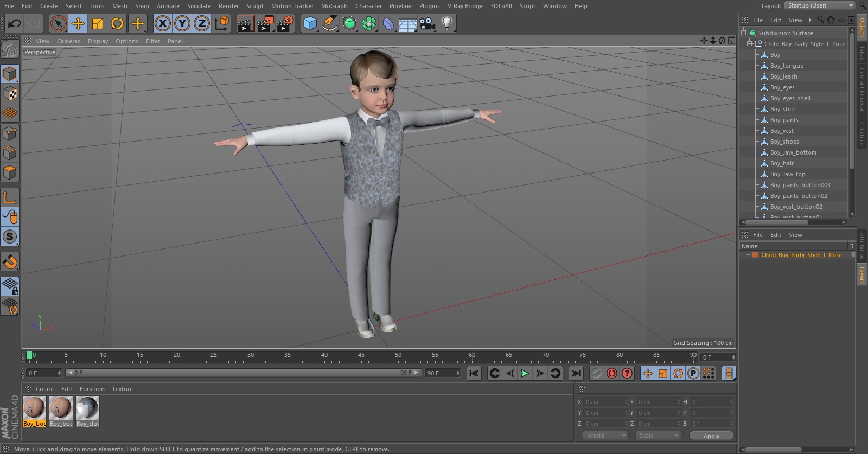Open the Floor environment icon

coord(408,23)
